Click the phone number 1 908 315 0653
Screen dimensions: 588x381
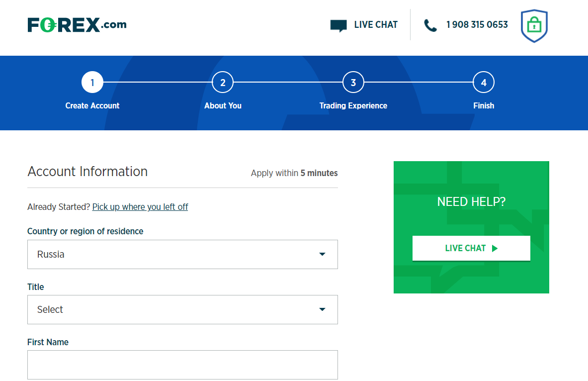point(477,25)
